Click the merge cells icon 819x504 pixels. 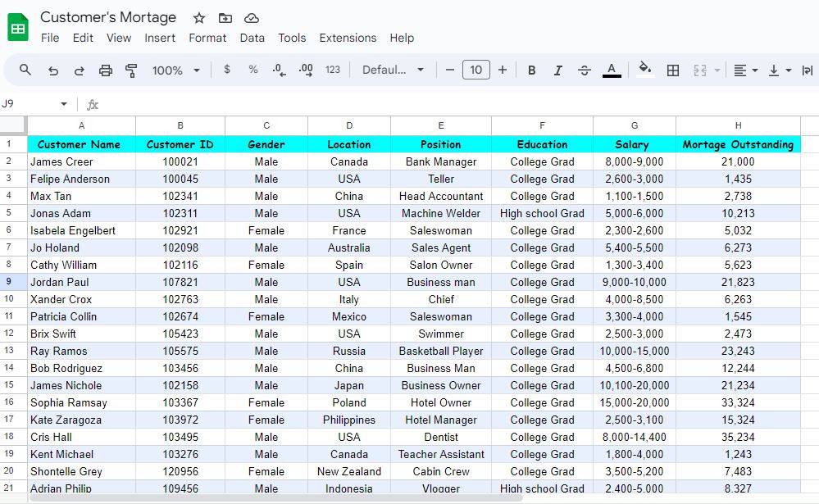point(700,70)
